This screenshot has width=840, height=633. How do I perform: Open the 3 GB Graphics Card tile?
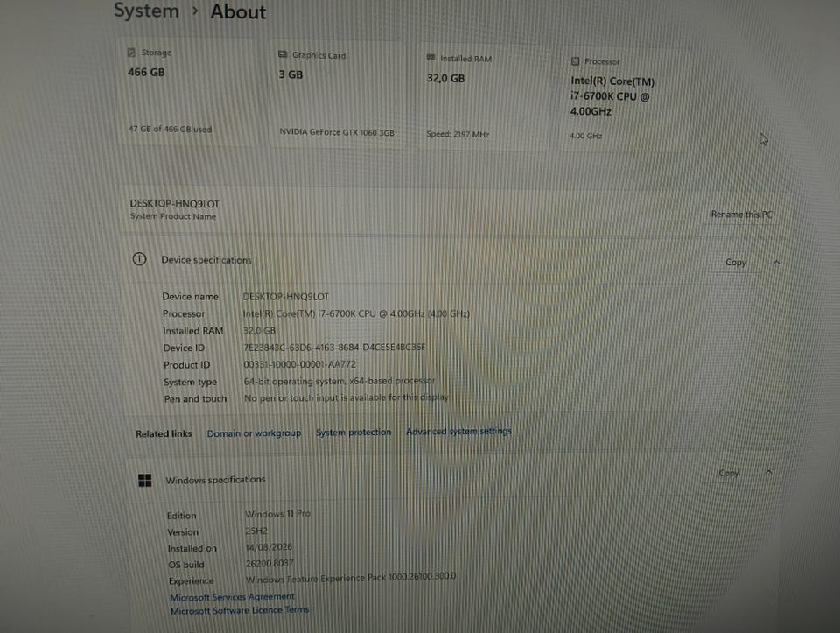[x=338, y=95]
